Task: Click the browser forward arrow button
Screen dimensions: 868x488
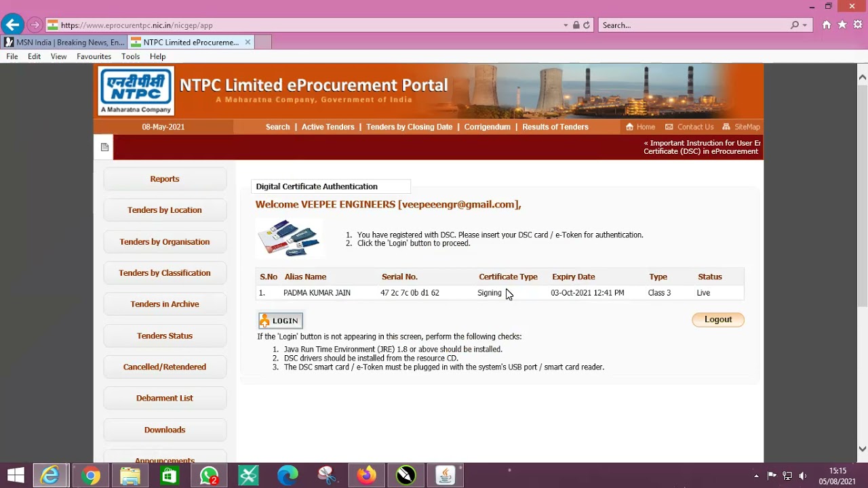Action: [x=35, y=25]
